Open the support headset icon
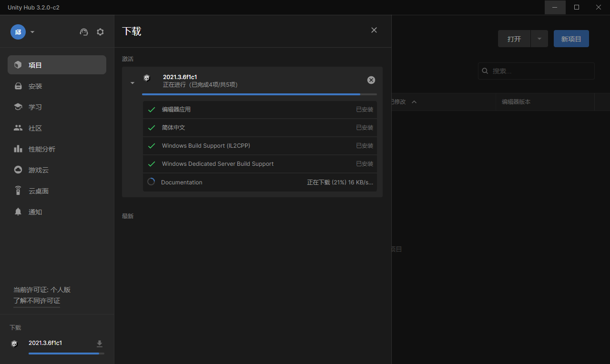This screenshot has width=610, height=364. coord(84,32)
